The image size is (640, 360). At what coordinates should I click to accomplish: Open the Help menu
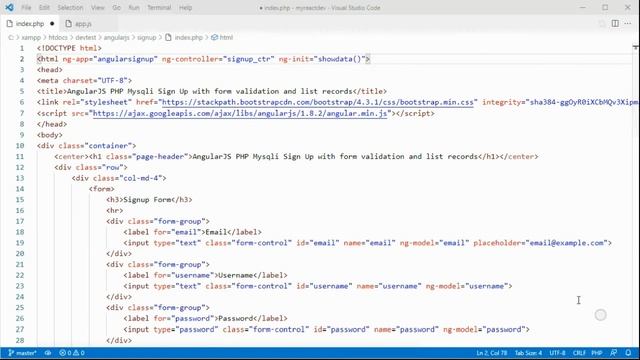coord(185,8)
